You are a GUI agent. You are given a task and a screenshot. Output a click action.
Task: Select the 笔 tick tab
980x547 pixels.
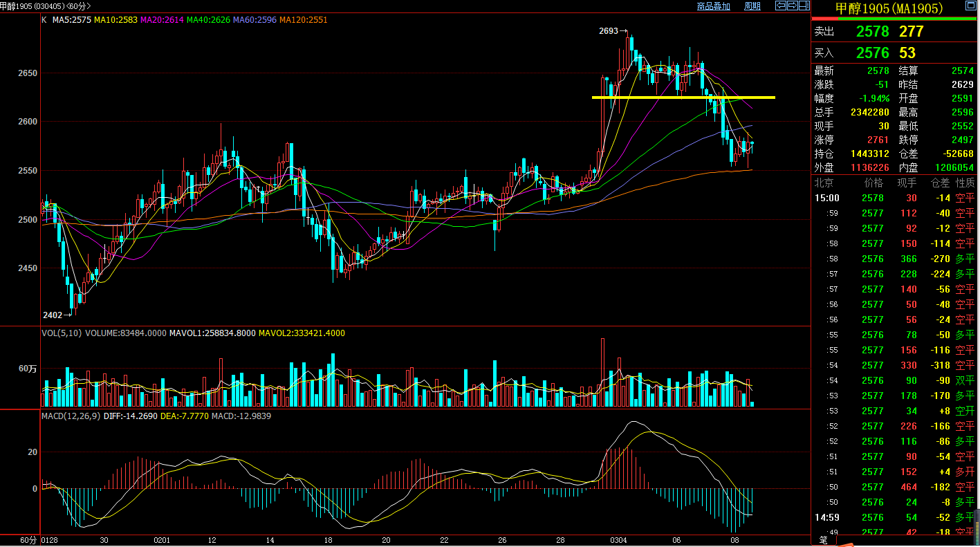pos(823,539)
